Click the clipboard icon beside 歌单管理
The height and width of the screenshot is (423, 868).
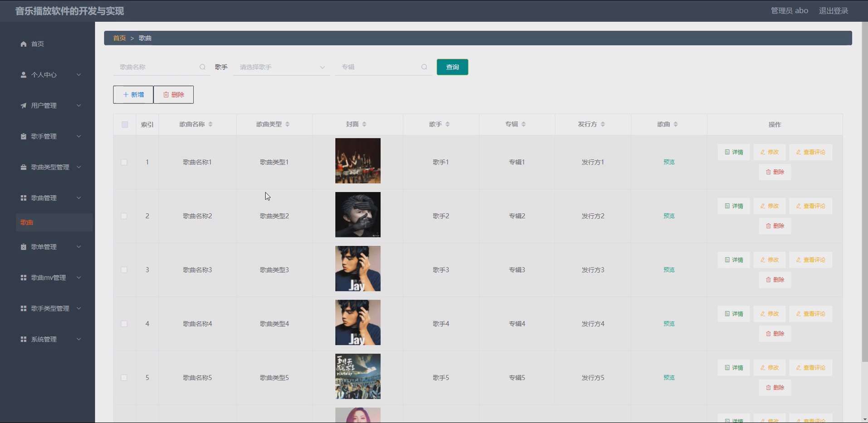pyautogui.click(x=24, y=247)
